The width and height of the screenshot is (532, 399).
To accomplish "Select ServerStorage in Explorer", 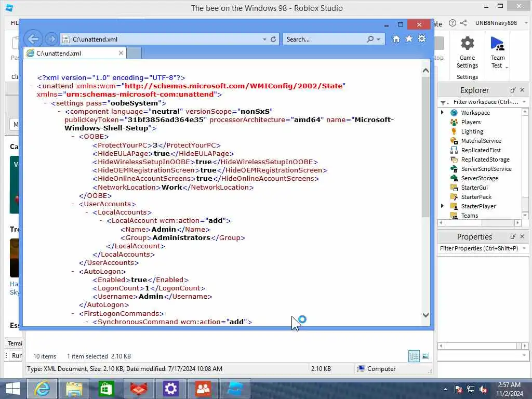I will [x=480, y=178].
